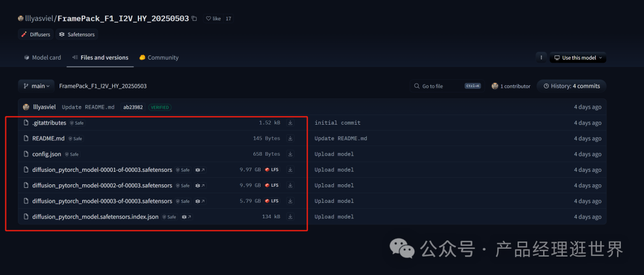
Task: Download the 00002-of-00003 safetensors file
Action: (x=290, y=186)
